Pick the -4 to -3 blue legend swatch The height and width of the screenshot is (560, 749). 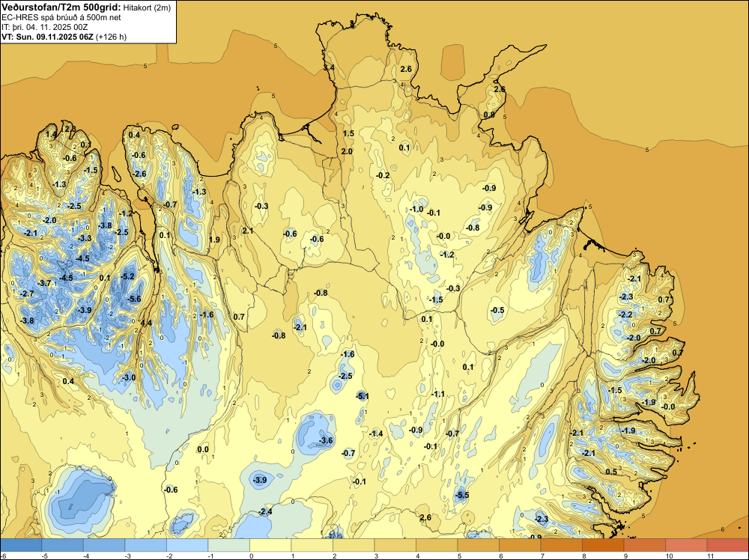pos(104,545)
